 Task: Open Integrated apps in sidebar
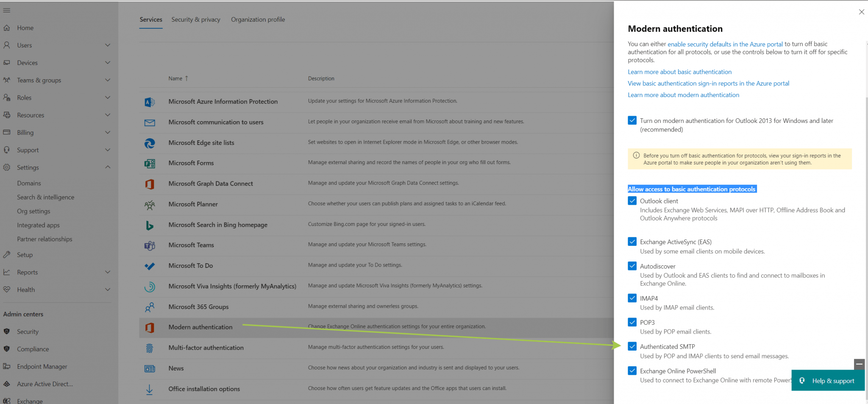38,225
